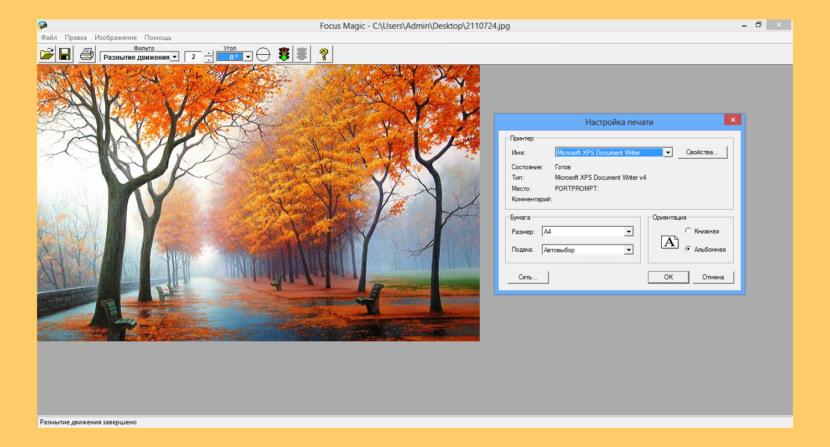The width and height of the screenshot is (830, 447).
Task: Click the autumn park image preview
Action: [258, 203]
